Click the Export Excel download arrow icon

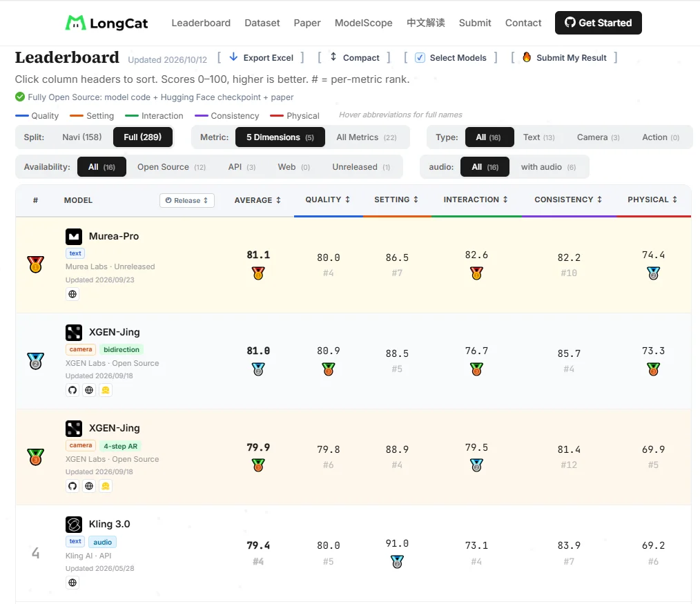(233, 57)
